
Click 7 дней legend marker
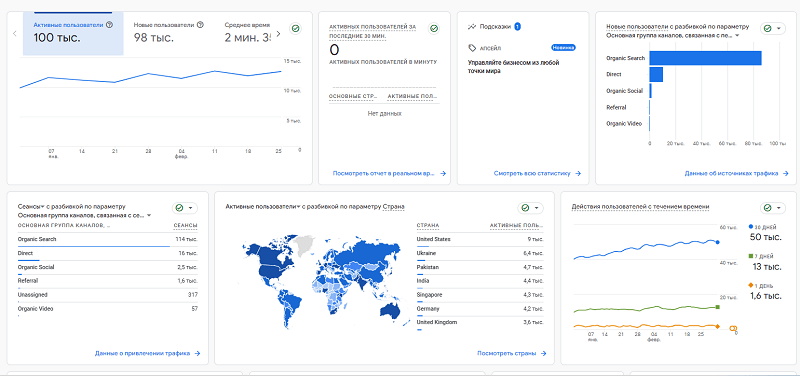pos(750,255)
